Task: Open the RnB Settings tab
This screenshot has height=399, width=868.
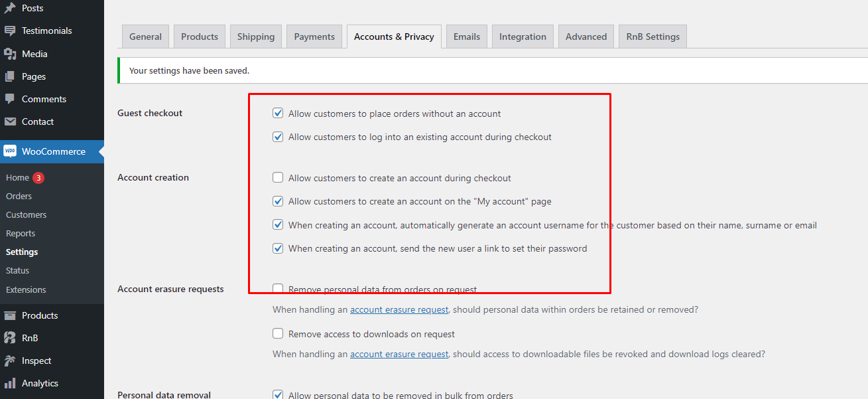Action: click(652, 37)
